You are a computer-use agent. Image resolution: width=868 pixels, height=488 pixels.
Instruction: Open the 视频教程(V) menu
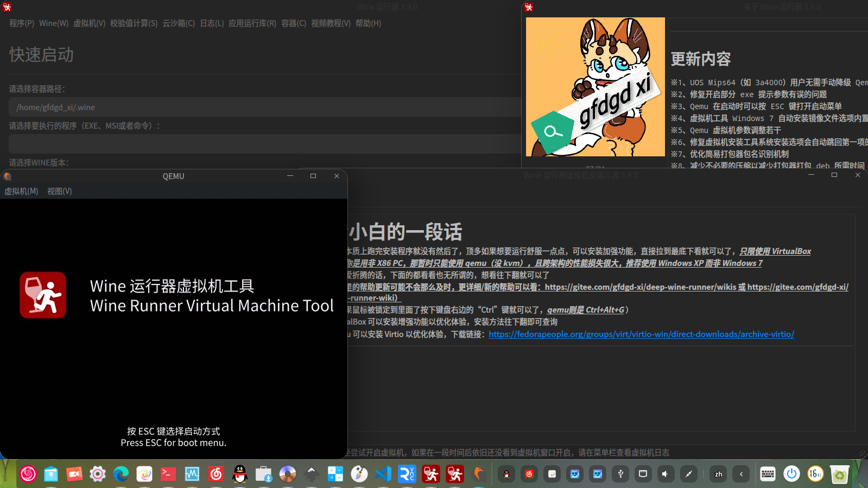coord(331,23)
